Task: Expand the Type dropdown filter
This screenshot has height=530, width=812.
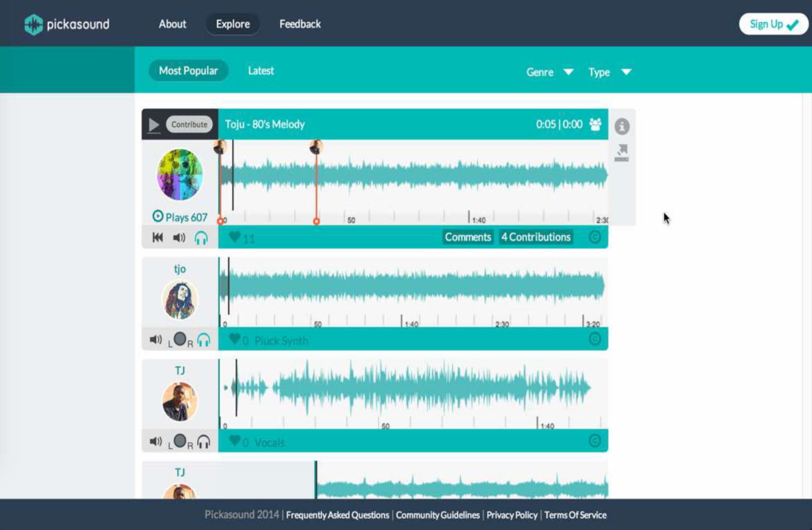Action: 609,72
